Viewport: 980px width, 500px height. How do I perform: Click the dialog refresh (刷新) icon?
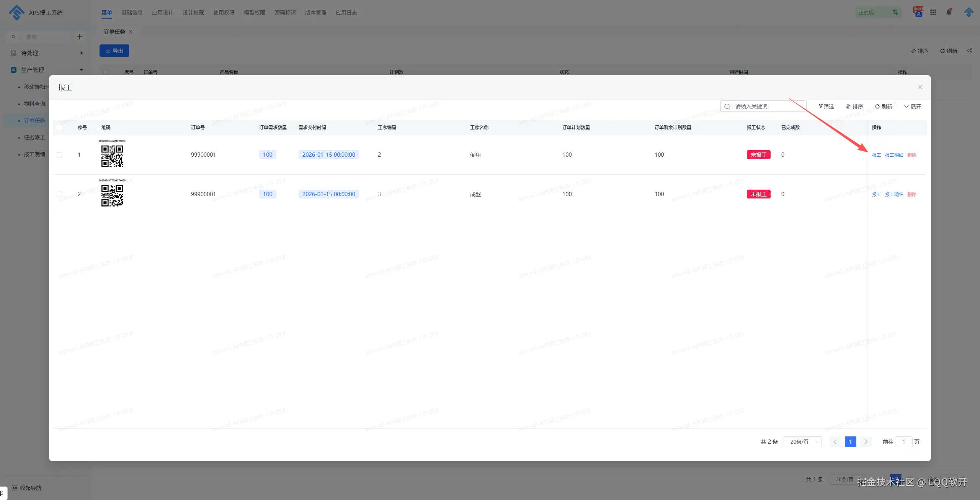coord(877,107)
